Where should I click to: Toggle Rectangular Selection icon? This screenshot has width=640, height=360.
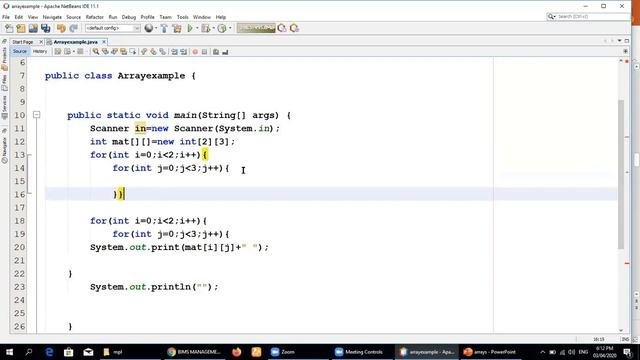tap(133, 52)
